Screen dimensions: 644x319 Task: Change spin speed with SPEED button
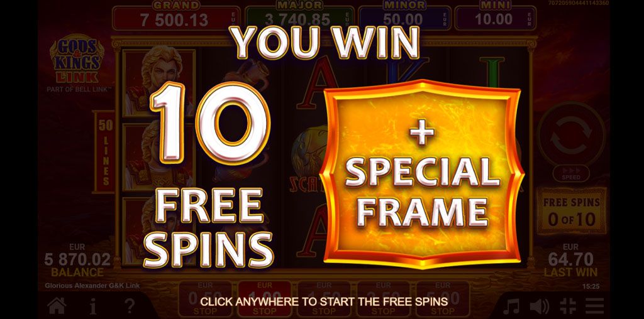click(x=571, y=173)
